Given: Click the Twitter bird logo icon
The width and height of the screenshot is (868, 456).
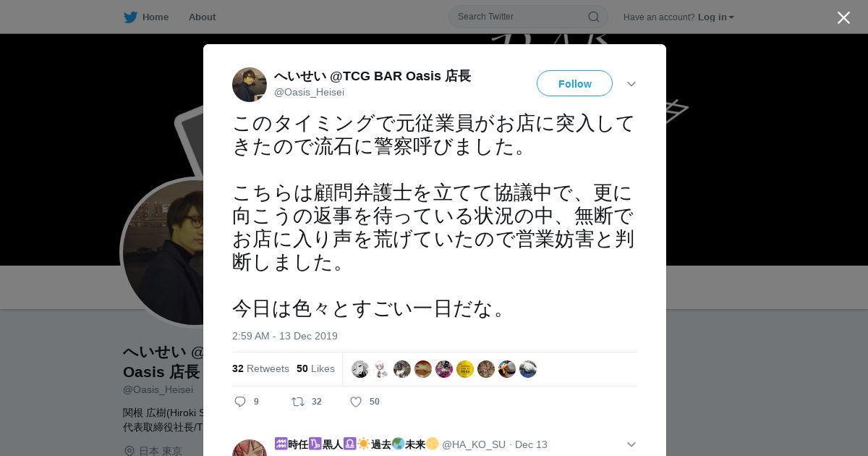Looking at the screenshot, I should click(130, 17).
